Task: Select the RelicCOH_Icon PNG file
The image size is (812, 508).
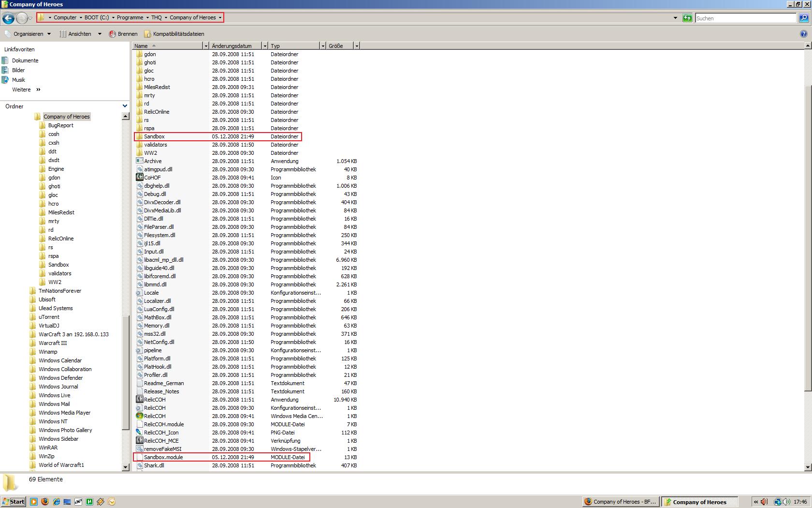Action: (x=246, y=433)
